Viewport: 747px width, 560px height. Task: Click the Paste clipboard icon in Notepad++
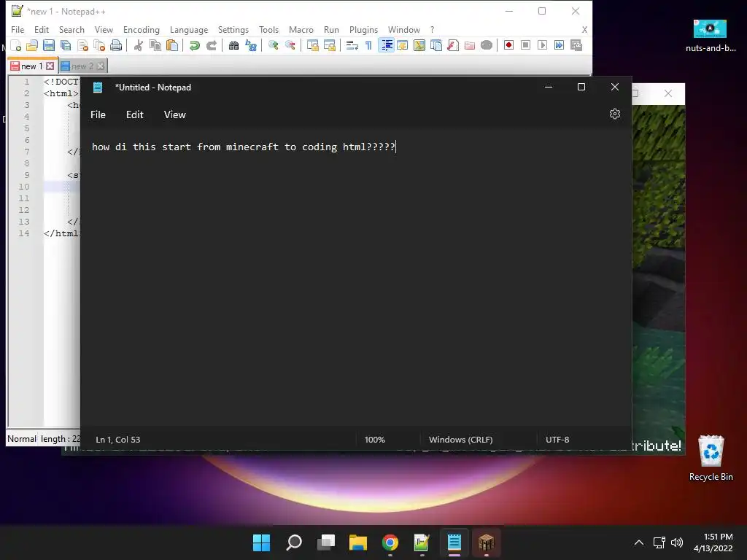point(171,45)
